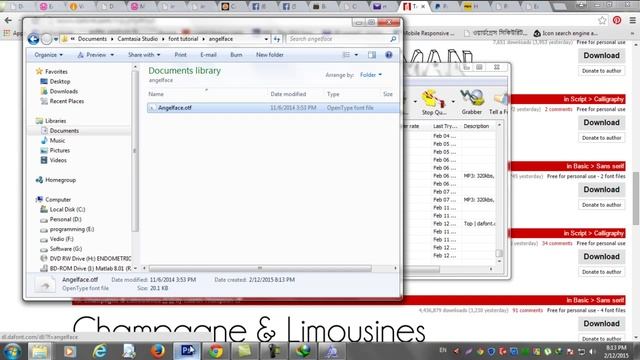Open programming (E:) drive

pos(72,229)
